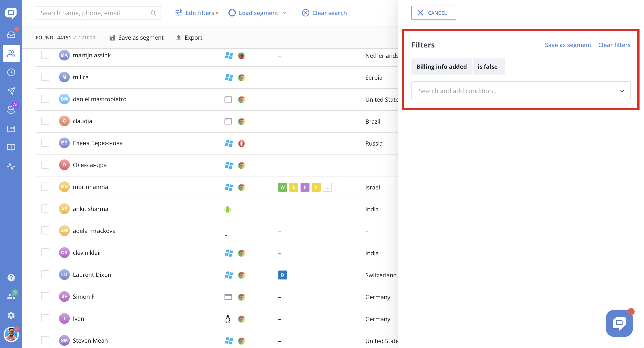Open the inbox icon in sidebar

(x=11, y=34)
